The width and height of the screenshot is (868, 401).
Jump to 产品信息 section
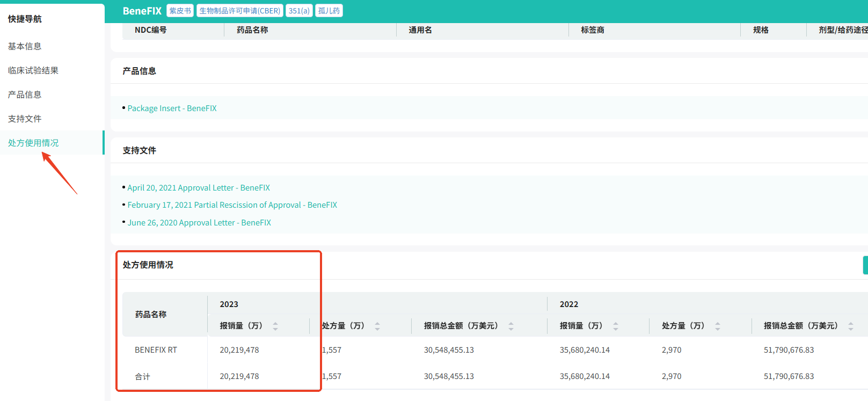[x=25, y=94]
